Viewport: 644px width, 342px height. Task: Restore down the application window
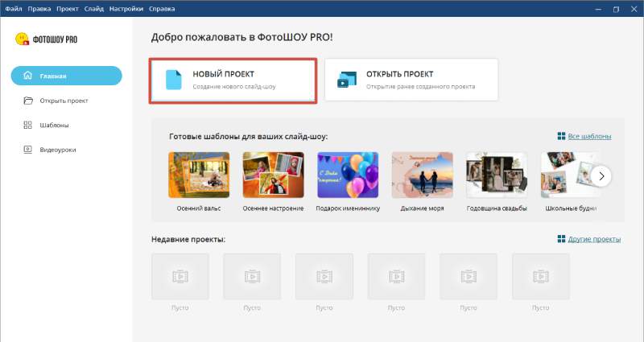point(616,9)
